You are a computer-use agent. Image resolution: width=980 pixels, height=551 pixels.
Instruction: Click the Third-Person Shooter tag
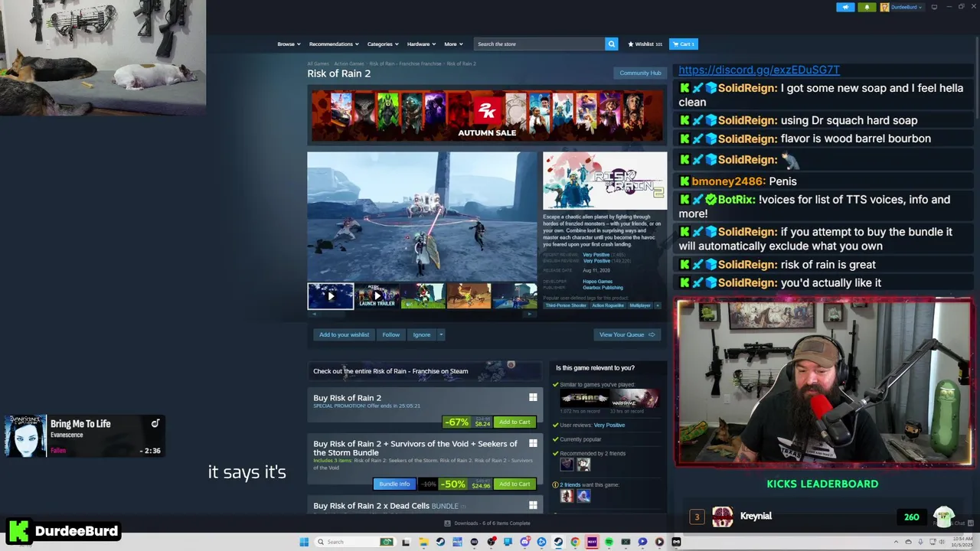(x=566, y=305)
